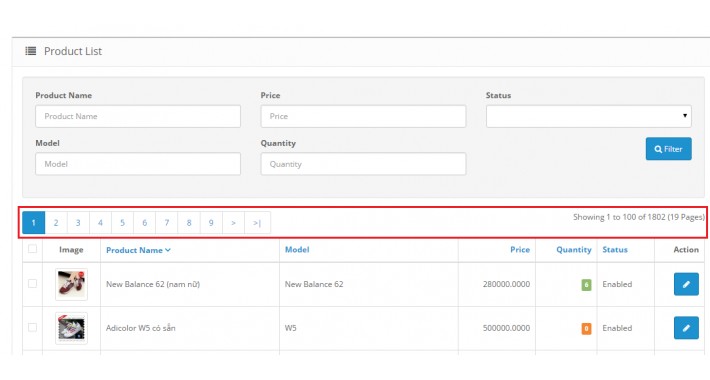
Task: Go to pagination page 1
Action: pos(34,223)
